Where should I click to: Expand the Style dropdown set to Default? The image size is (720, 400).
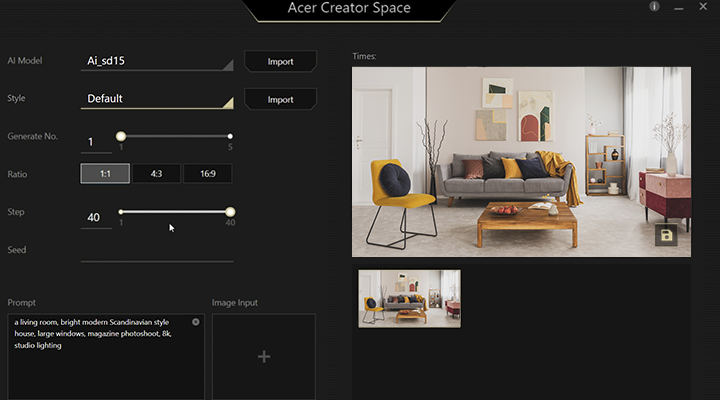coord(157,99)
